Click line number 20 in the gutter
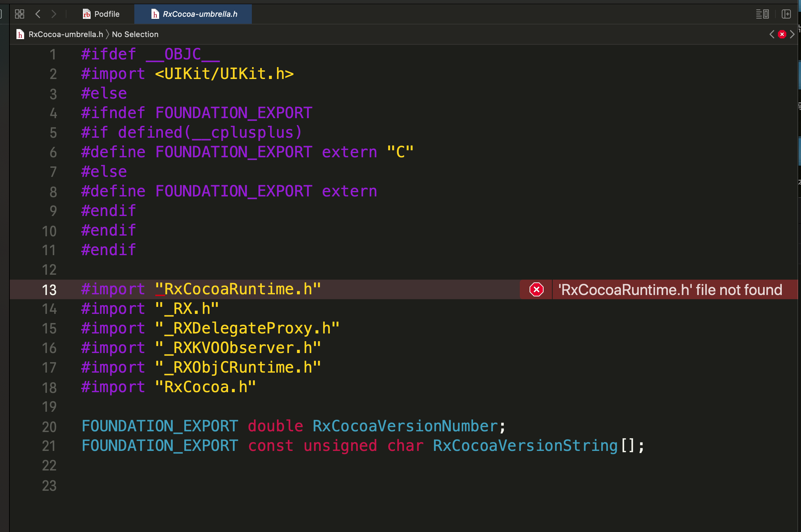Viewport: 801px width, 532px height. click(x=49, y=427)
